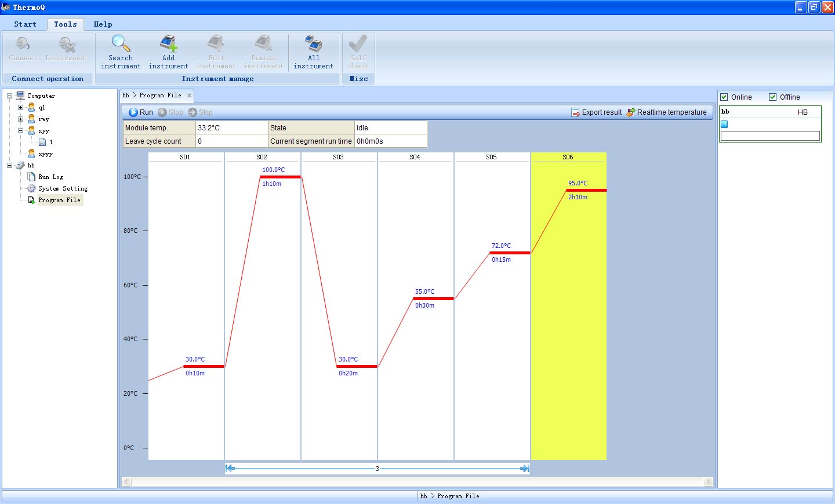Collapse the hb instrument node

coord(10,165)
